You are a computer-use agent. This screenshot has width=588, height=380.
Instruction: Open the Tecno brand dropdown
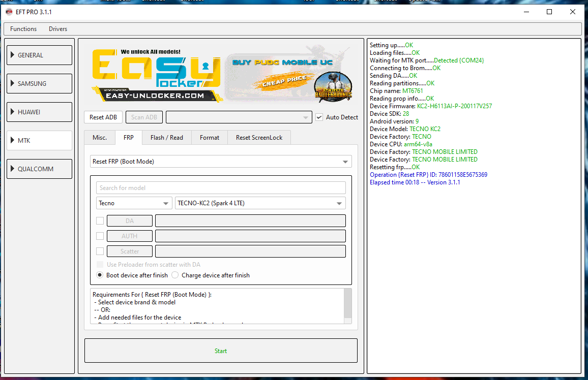tap(134, 203)
